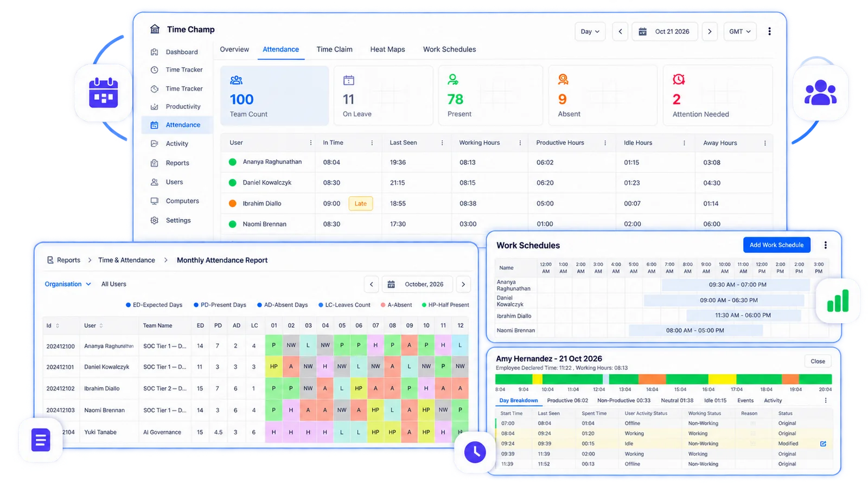
Task: Select the Attention Needed card
Action: pyautogui.click(x=718, y=95)
